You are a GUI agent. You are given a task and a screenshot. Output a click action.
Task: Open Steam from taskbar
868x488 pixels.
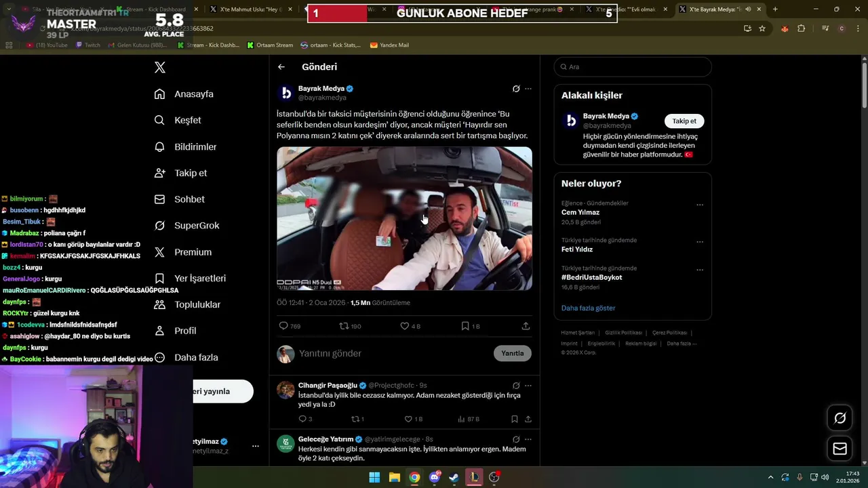coord(454,477)
